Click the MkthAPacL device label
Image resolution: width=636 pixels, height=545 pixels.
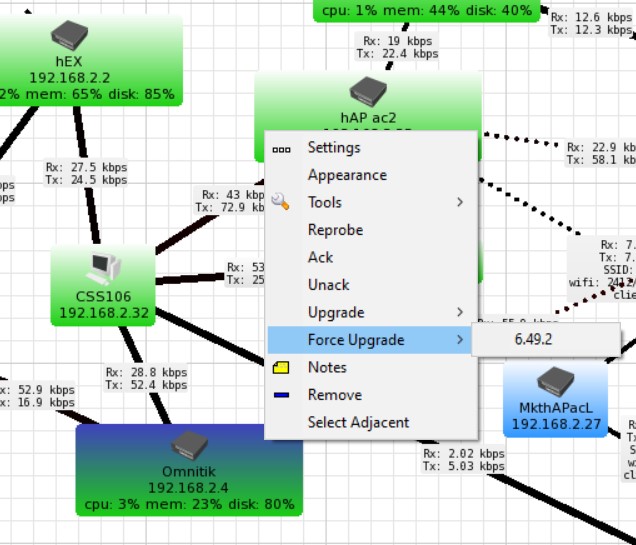556,408
